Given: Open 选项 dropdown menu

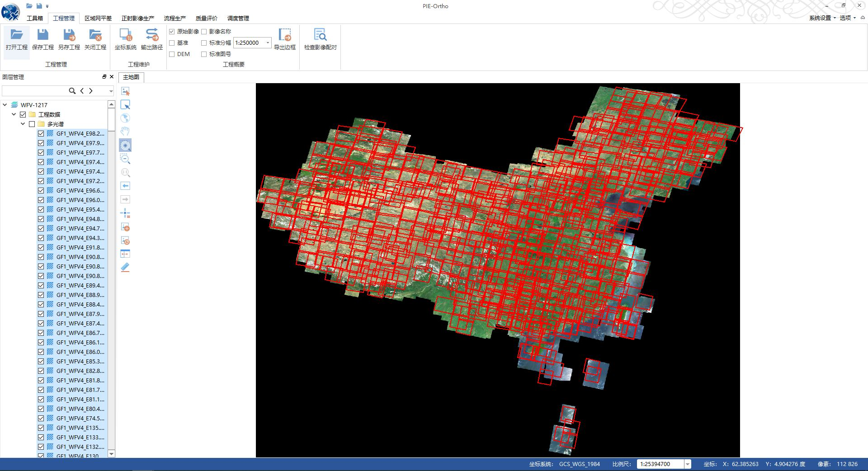Looking at the screenshot, I should (x=848, y=18).
